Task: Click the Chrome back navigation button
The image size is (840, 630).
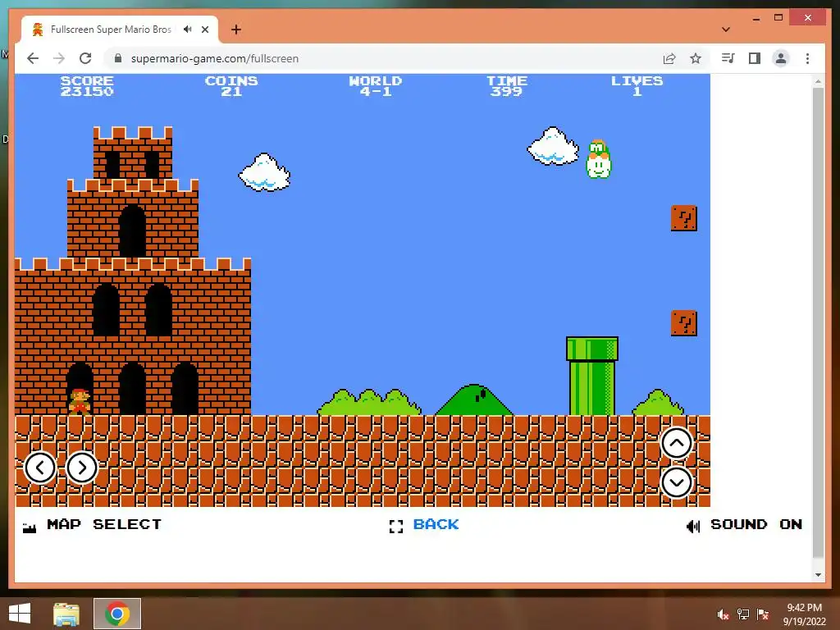Action: coord(33,58)
